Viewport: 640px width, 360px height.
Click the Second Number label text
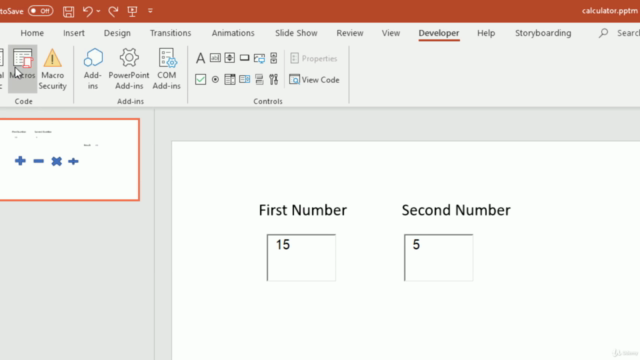[x=456, y=210]
